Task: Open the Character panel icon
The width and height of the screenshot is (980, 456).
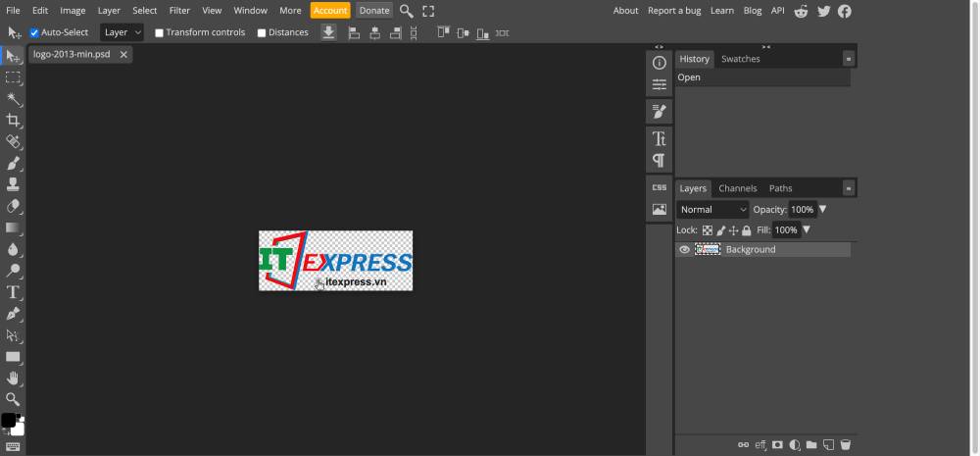Action: tap(659, 138)
